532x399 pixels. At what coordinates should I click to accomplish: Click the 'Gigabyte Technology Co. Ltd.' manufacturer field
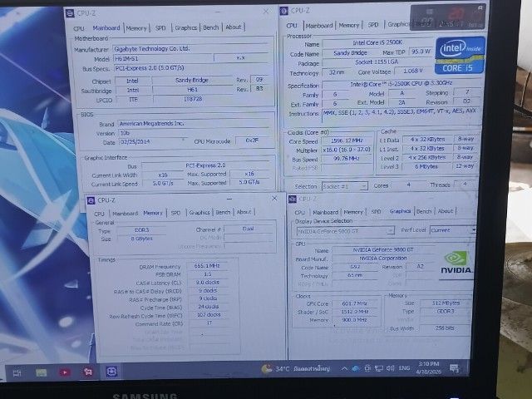192,48
